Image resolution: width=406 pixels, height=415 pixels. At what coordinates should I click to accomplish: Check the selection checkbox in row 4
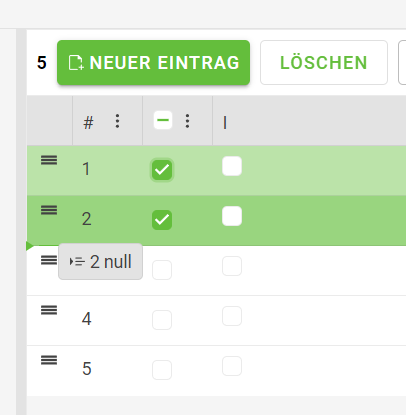tap(162, 320)
